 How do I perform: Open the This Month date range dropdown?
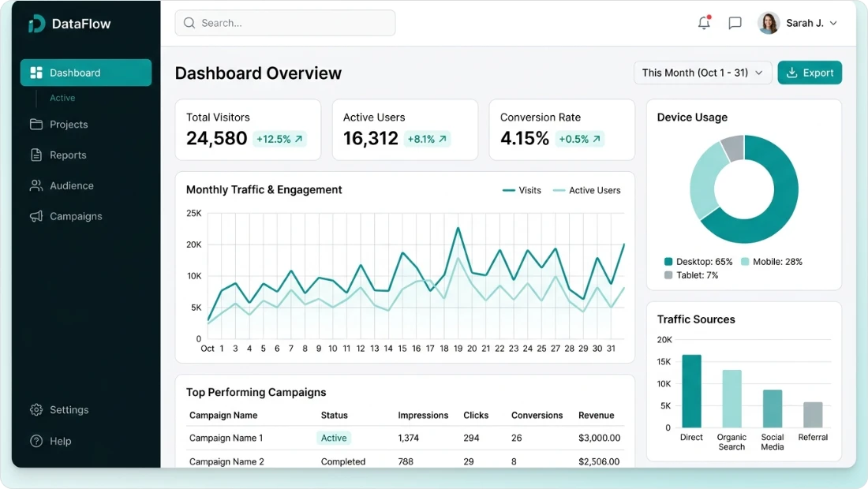click(x=702, y=73)
